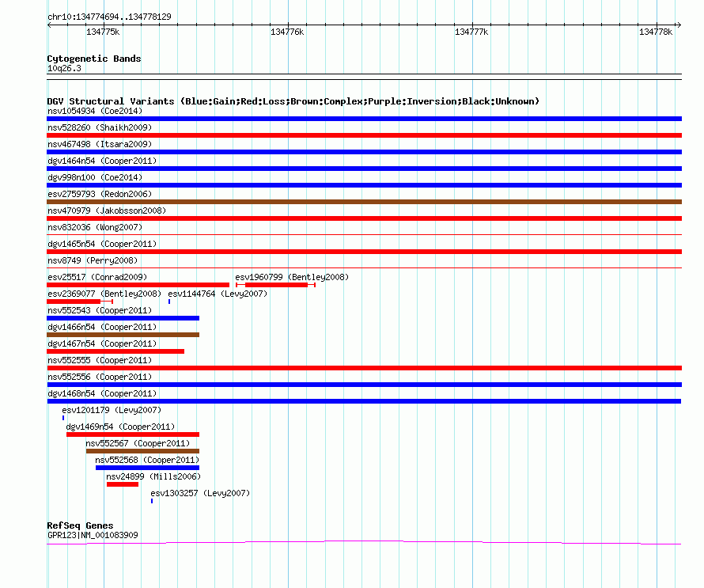Open the GPR123|NM_001083909 gene label
The width and height of the screenshot is (704, 588).
[93, 536]
